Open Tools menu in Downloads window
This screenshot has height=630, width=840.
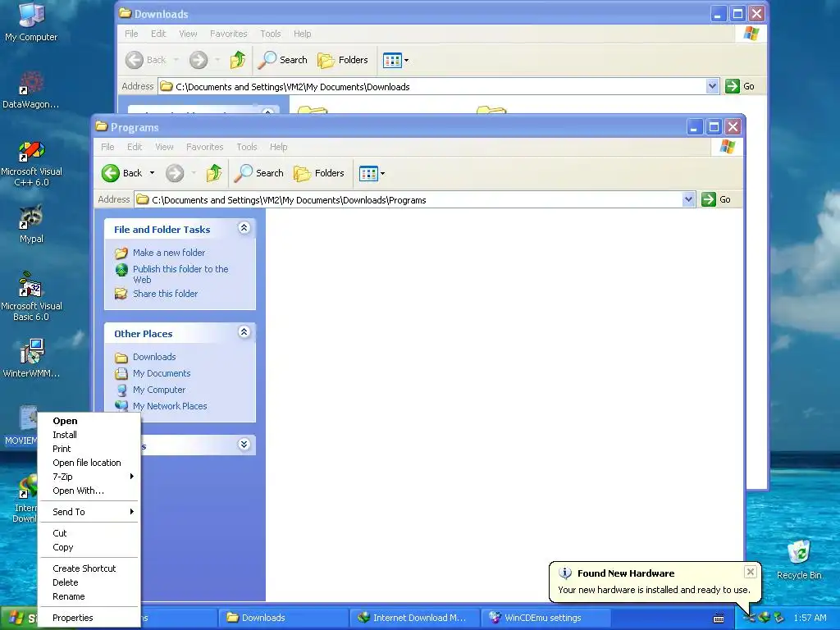click(x=271, y=34)
